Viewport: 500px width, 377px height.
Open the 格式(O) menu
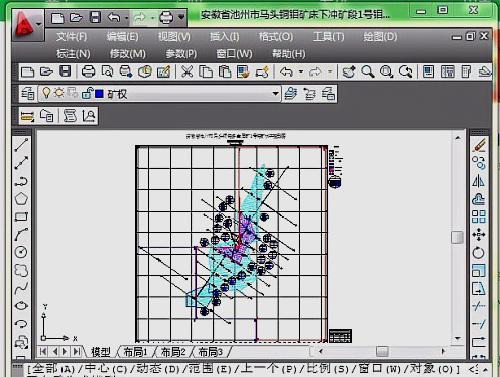(x=276, y=36)
